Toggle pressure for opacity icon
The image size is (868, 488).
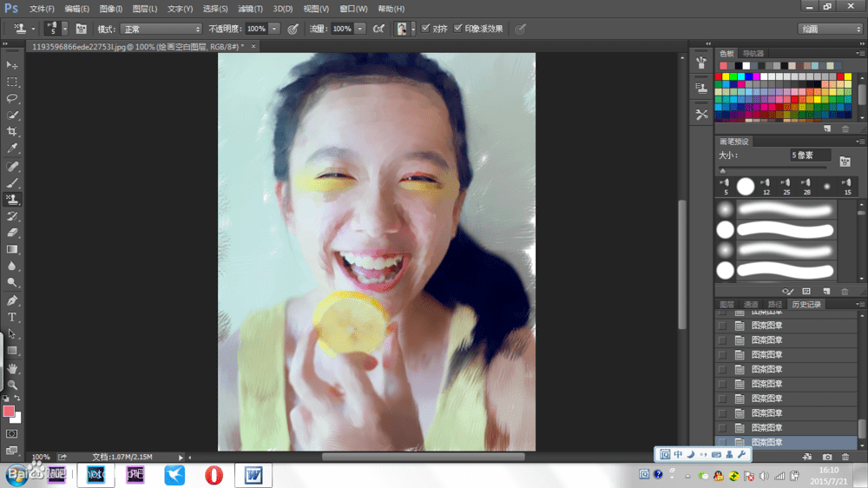coord(293,29)
